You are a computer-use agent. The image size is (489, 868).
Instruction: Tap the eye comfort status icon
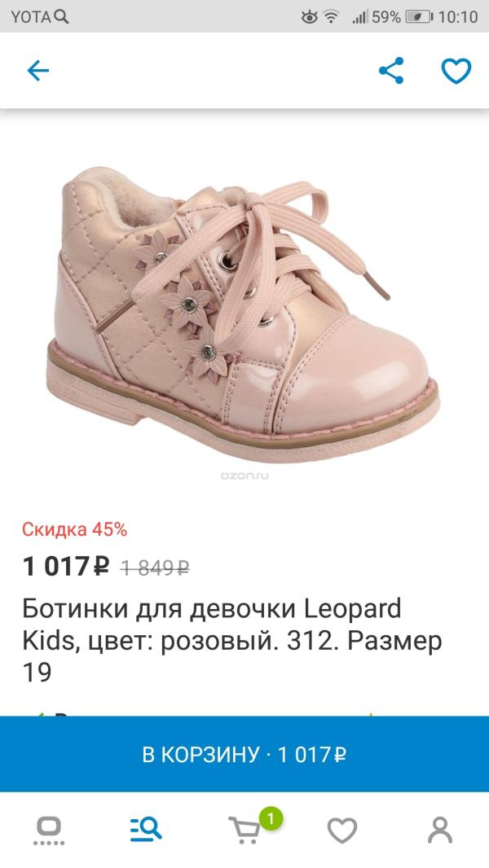coord(309,16)
